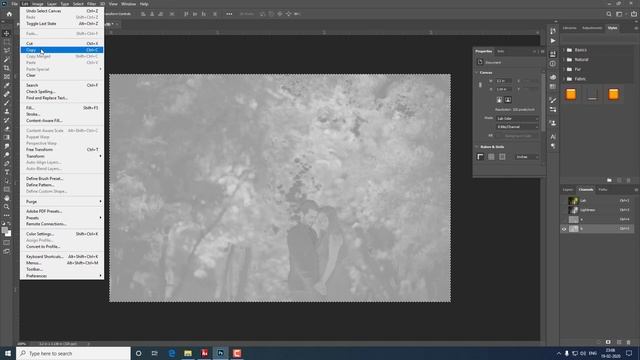Collapse the Rulers & Grids section
Screen dimensions: 640x360
click(x=477, y=147)
